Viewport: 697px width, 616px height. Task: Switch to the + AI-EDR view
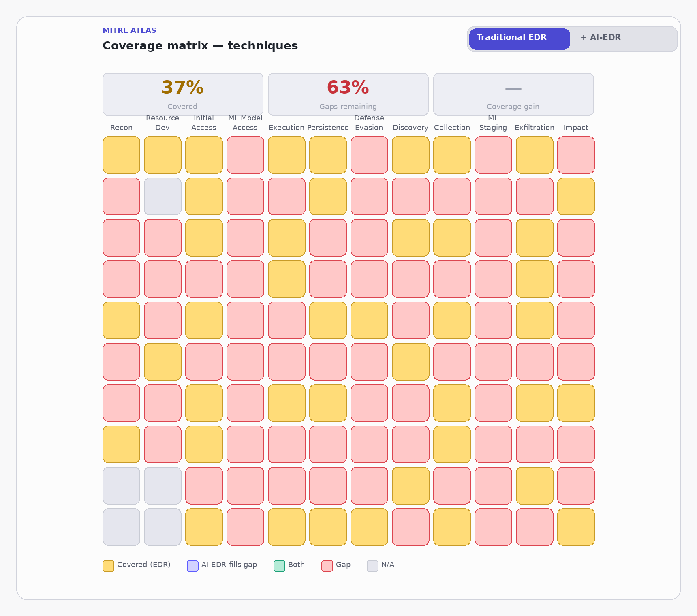[601, 38]
